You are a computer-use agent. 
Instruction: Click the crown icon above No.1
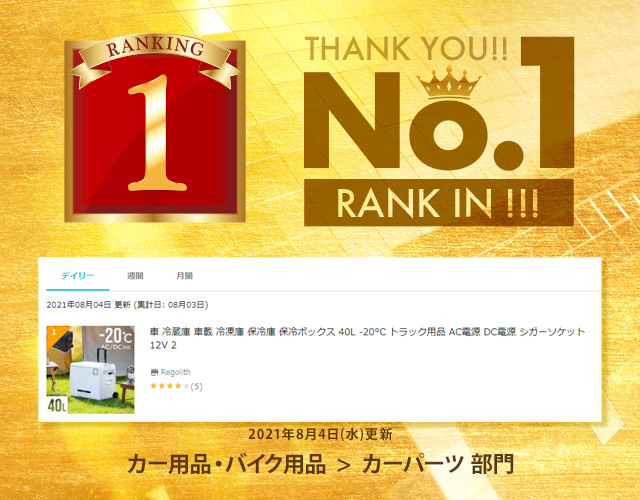point(449,83)
